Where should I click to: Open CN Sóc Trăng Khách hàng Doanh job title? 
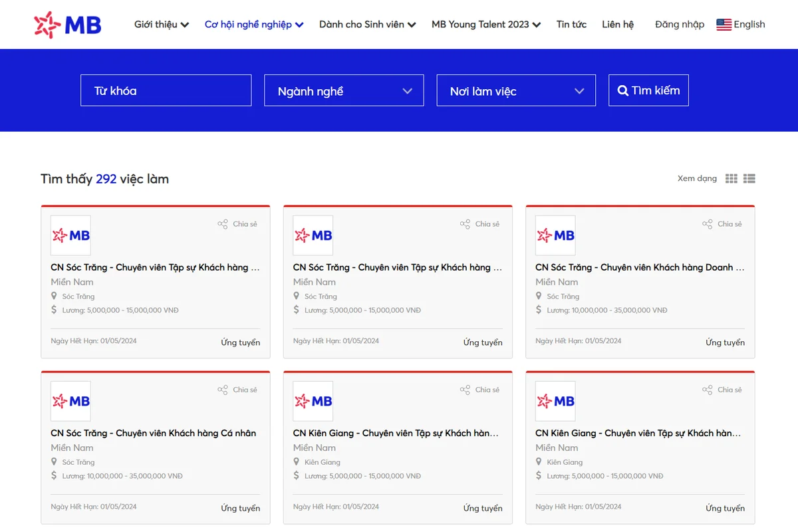[x=640, y=267]
